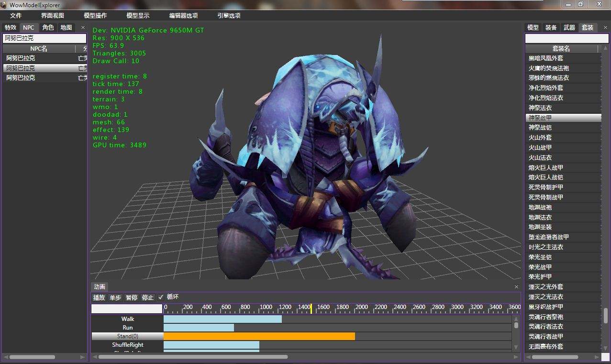Click the animation name filter field
This screenshot has height=364, width=611.
pos(127,309)
